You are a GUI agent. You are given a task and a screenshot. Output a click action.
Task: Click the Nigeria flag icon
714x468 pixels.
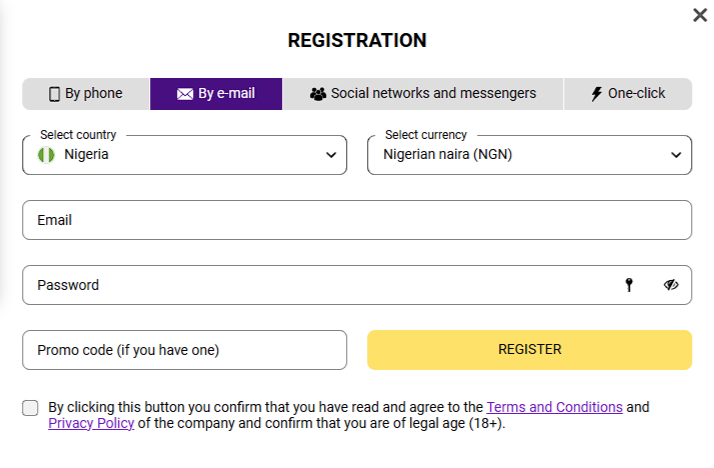click(45, 155)
